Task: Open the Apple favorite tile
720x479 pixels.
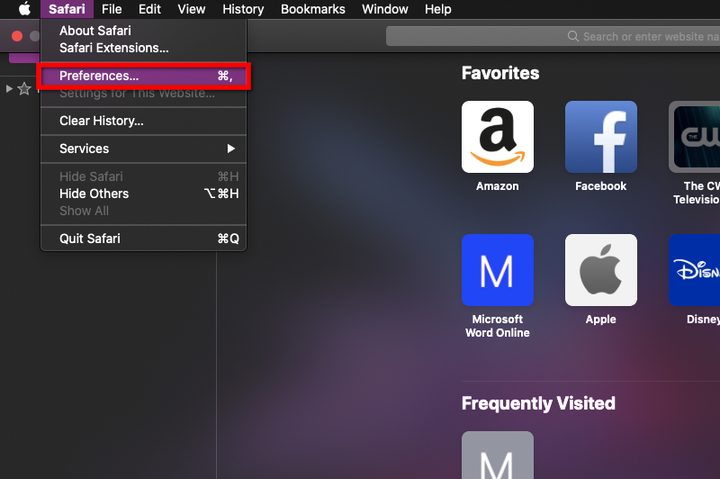Action: tap(601, 270)
